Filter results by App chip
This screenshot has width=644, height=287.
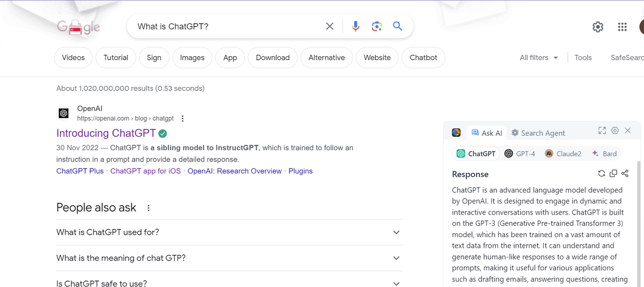click(230, 57)
